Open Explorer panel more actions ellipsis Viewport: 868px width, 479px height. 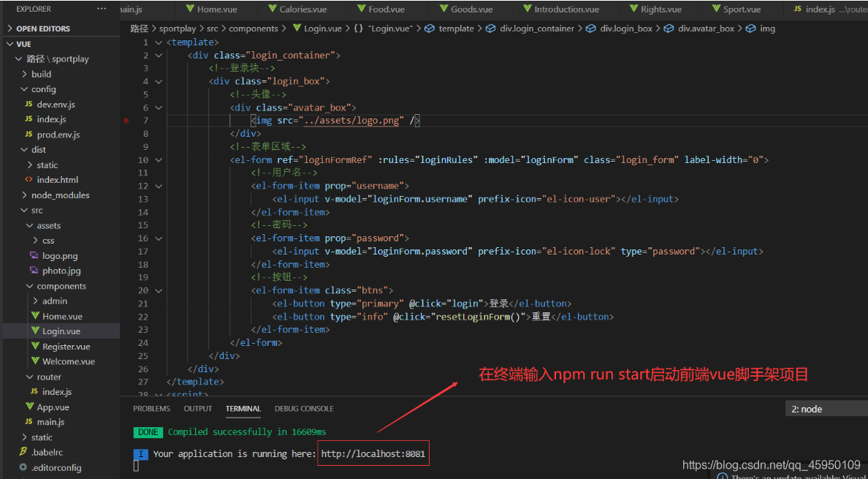tap(102, 9)
